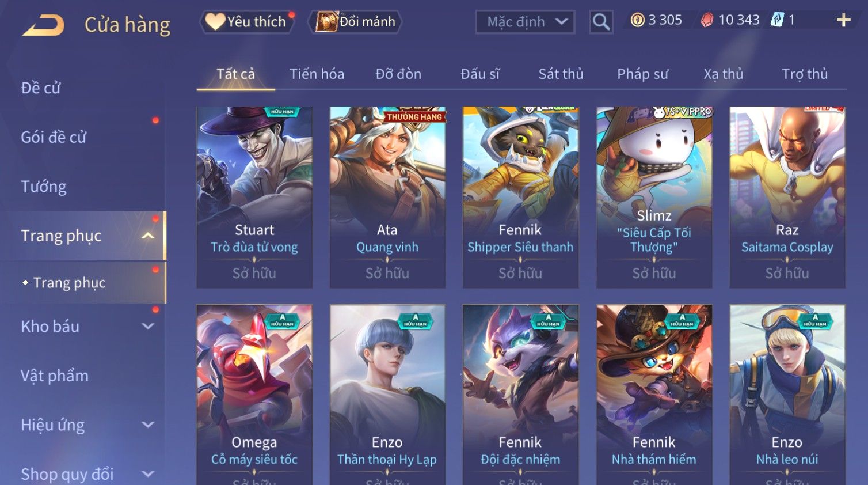Screen dimensions: 868x485
Task: Expand the Kho báu sidebar section
Action: (x=148, y=326)
